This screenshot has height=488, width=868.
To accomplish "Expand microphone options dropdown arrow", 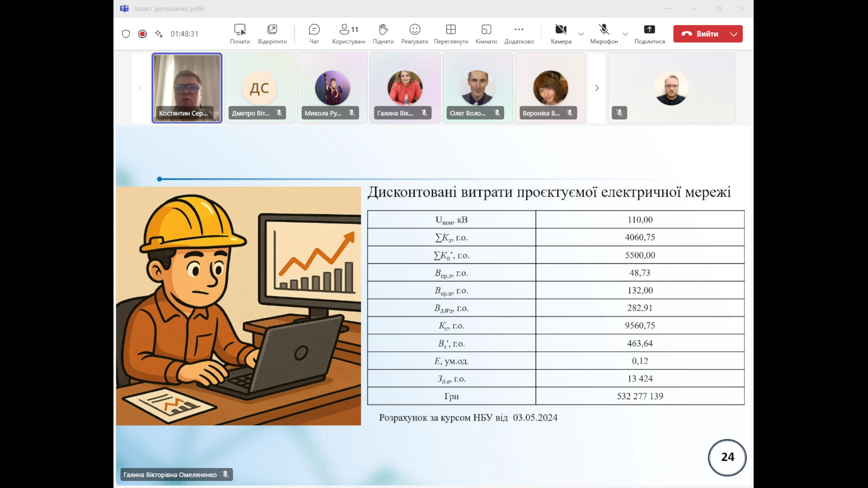I will click(625, 34).
